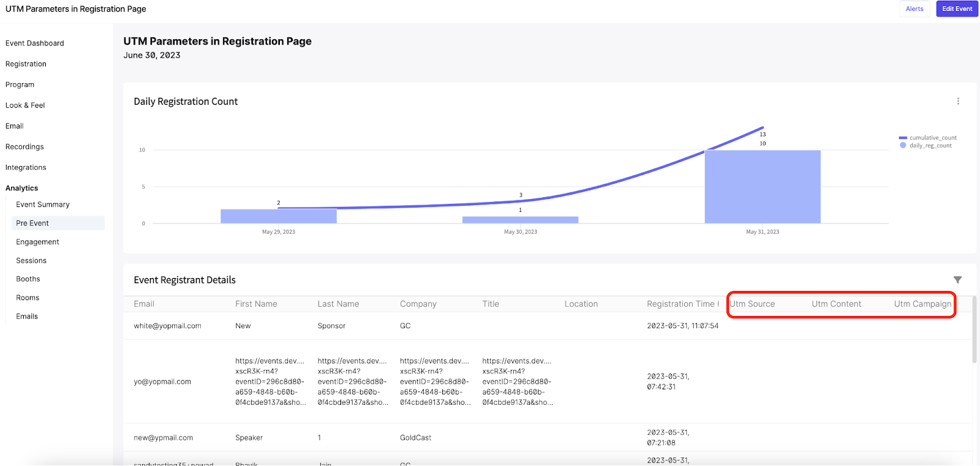Select white@yopmail.com email cell

pos(167,326)
